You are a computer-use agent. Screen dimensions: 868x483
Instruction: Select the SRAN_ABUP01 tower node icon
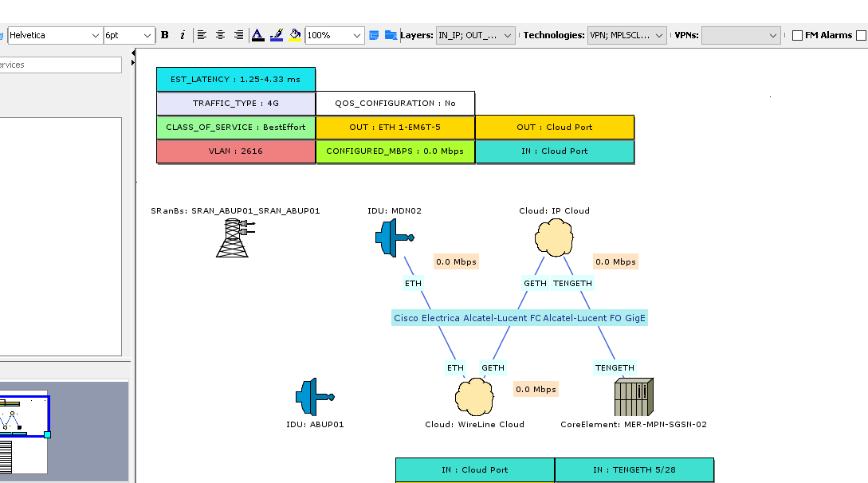pyautogui.click(x=234, y=238)
